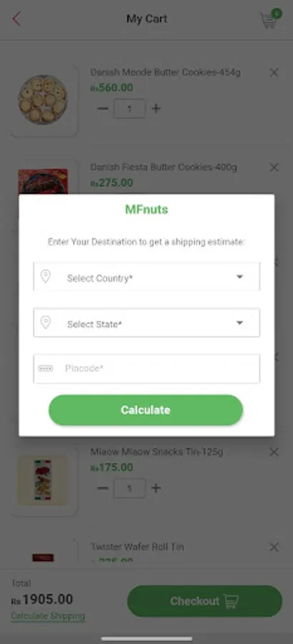Remove Danish Fiesta Butter Cookies item
The width and height of the screenshot is (293, 644).
click(274, 167)
